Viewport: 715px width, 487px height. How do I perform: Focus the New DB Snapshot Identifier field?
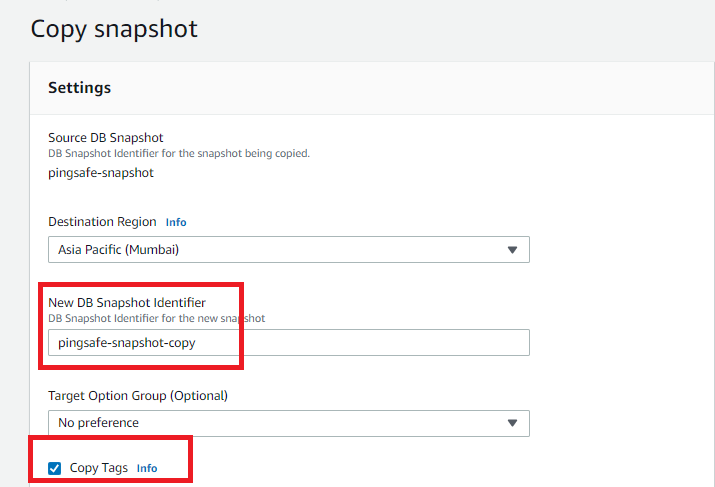point(288,343)
